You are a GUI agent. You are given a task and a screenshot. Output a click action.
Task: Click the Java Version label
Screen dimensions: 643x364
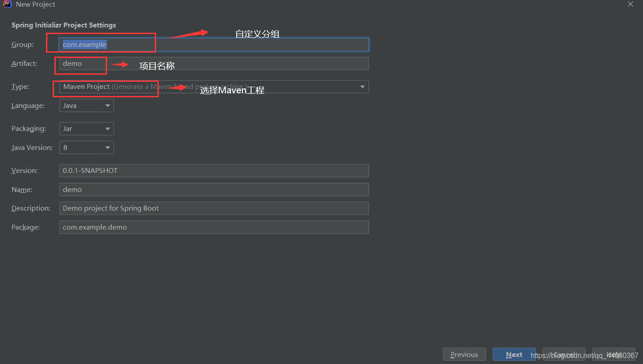[32, 148]
